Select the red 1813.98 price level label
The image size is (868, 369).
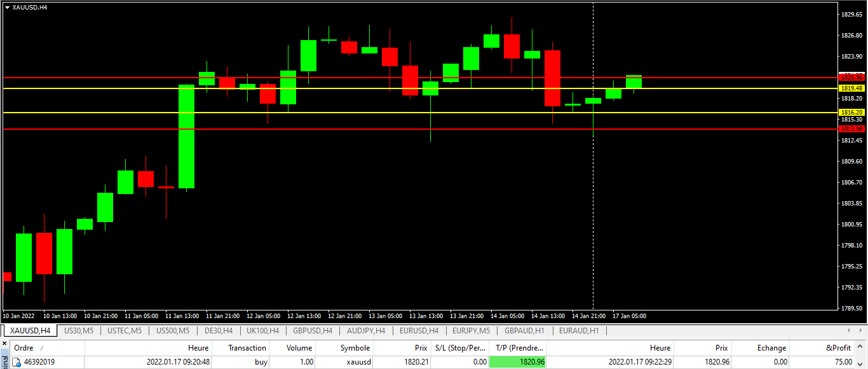pos(851,129)
